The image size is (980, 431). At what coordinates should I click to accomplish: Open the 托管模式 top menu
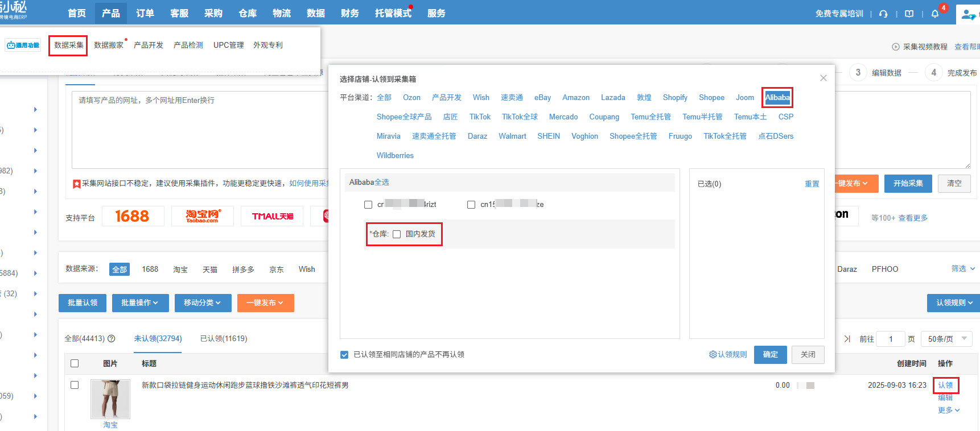point(393,13)
